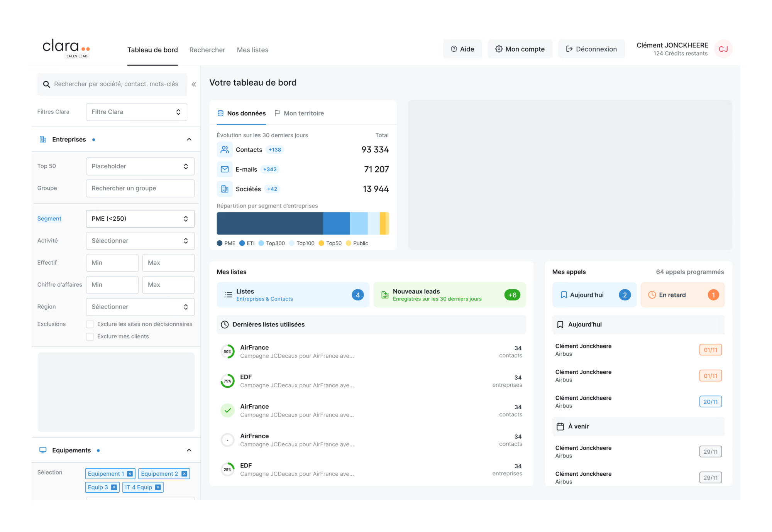Remove the IT 4 Equip tag
The width and height of the screenshot is (772, 532).
[158, 487]
